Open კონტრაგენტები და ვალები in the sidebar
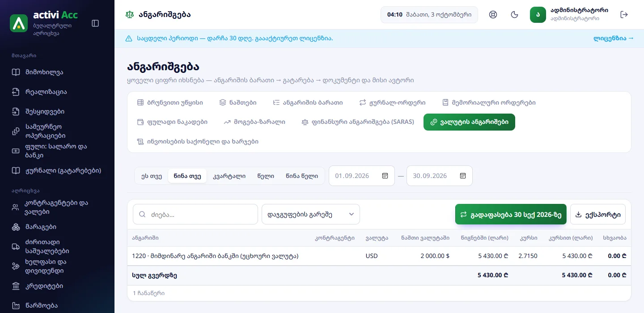644x313 pixels. click(x=57, y=207)
